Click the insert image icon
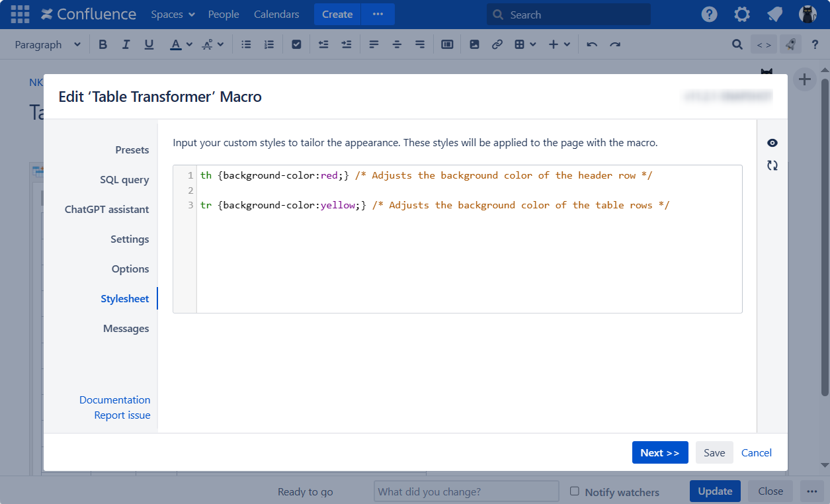This screenshot has height=504, width=830. [x=474, y=44]
